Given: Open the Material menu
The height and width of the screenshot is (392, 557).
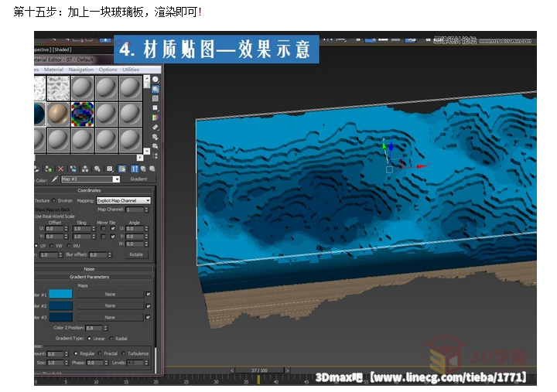Looking at the screenshot, I should tap(53, 70).
